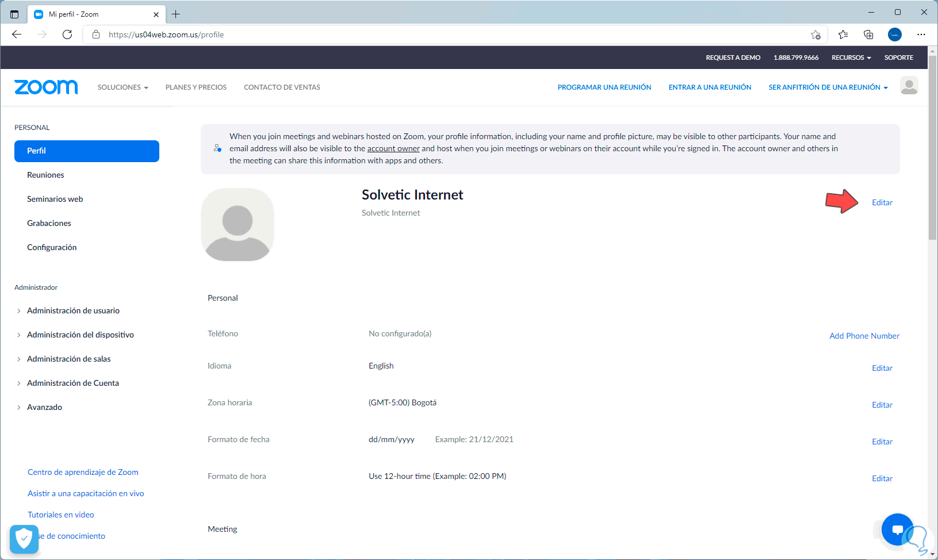Open Planes y Precios page
938x560 pixels.
point(196,87)
